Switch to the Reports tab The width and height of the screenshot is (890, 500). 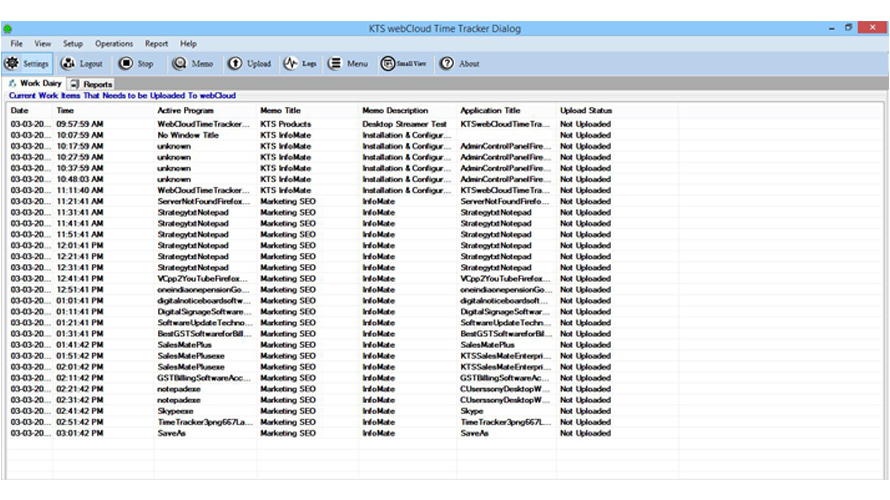click(92, 85)
